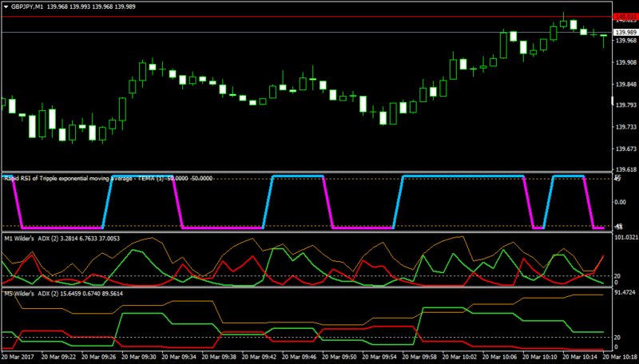Viewport: 639px width, 364px height.
Task: Click the 20 Mar 09:46 time axis label
Action: 299,357
